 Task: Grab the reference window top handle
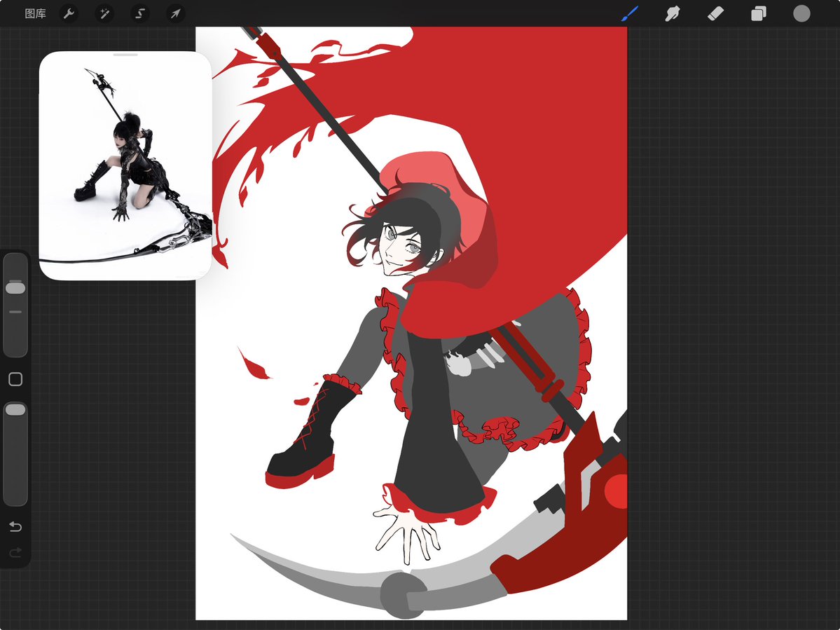point(125,55)
